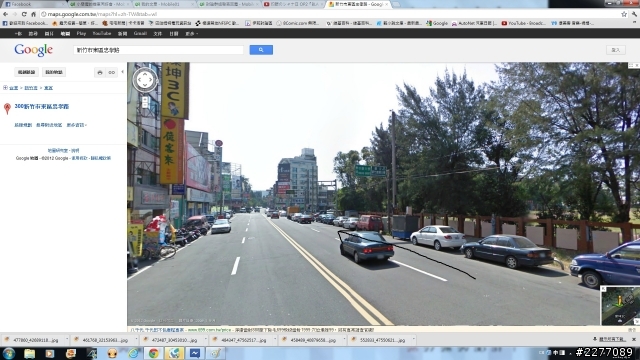The image size is (640, 360).
Task: Reload the page with the refresh icon
Action: coord(24,14)
